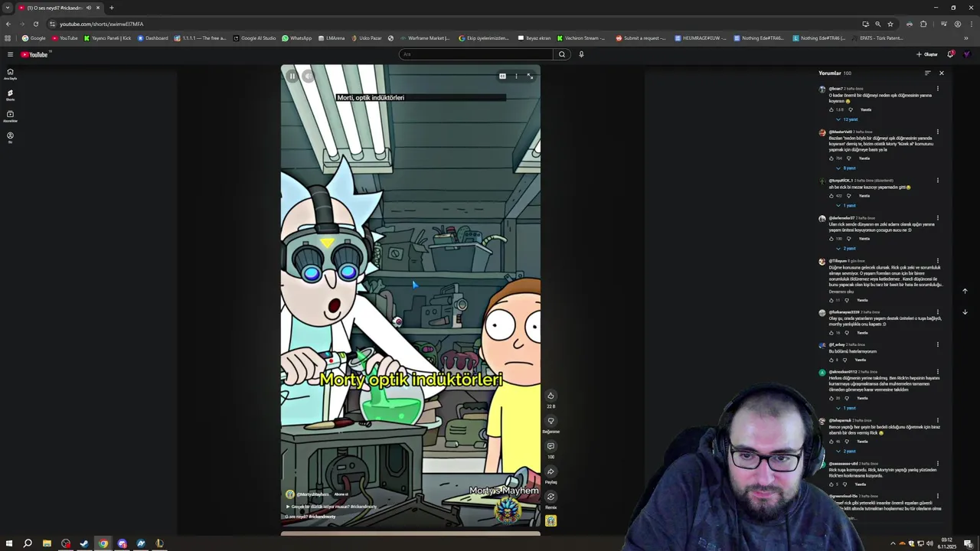Screen dimensions: 980x551
Task: Remix this Short
Action: tap(550, 497)
